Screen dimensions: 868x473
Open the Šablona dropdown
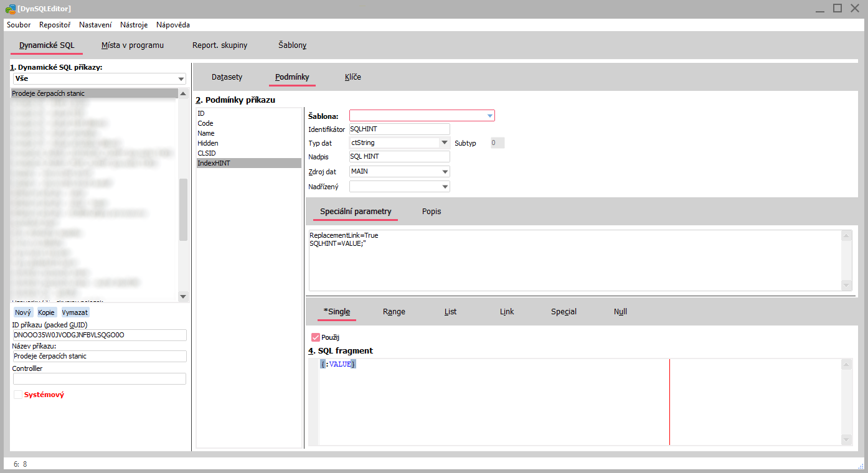tap(489, 116)
